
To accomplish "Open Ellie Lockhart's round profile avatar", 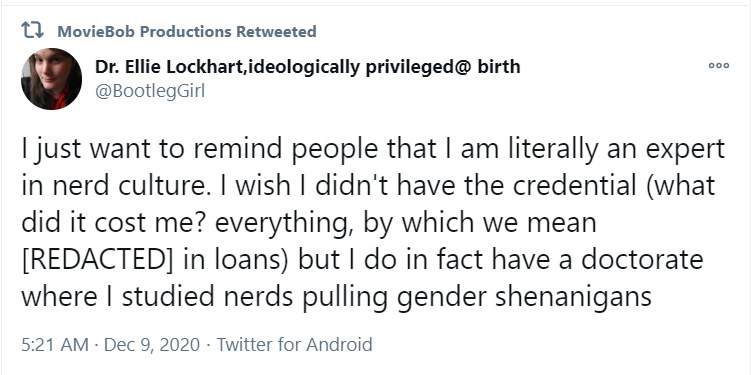I will pyautogui.click(x=51, y=79).
